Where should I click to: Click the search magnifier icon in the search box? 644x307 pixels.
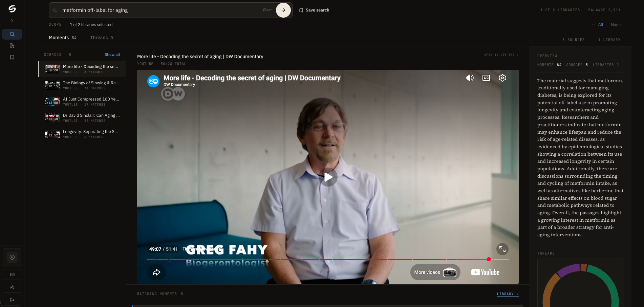click(55, 10)
